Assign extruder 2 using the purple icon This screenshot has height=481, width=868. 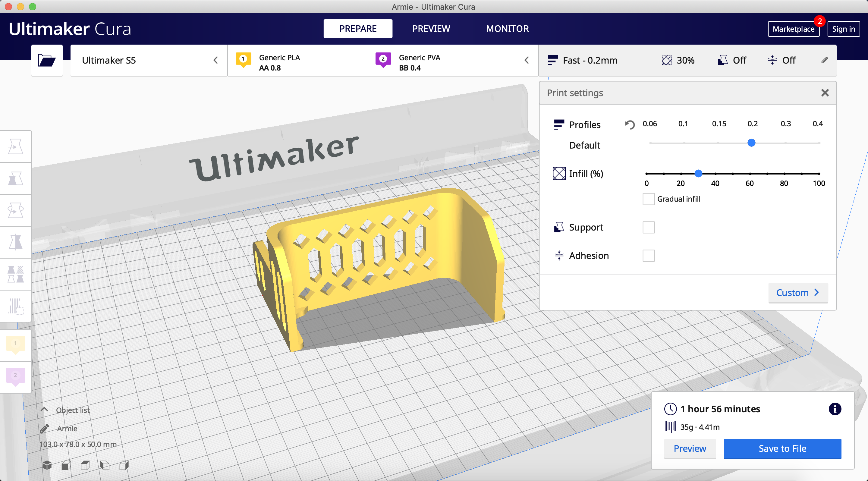coord(15,377)
